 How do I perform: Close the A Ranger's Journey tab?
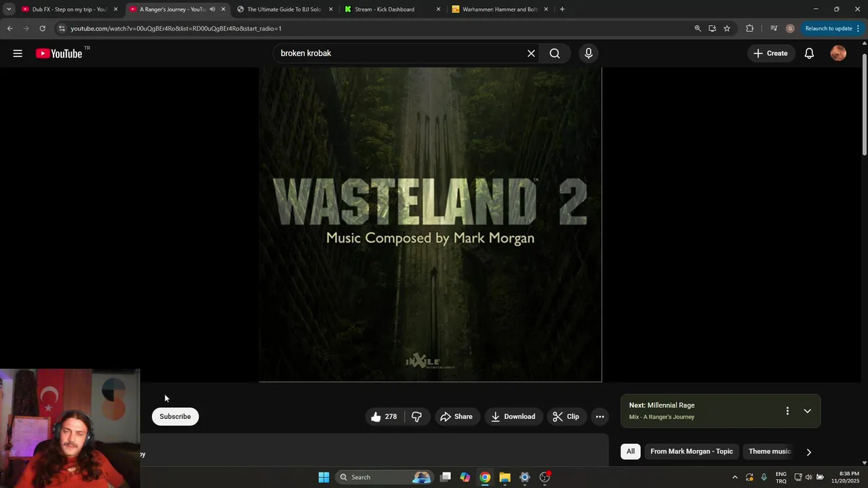coord(223,9)
